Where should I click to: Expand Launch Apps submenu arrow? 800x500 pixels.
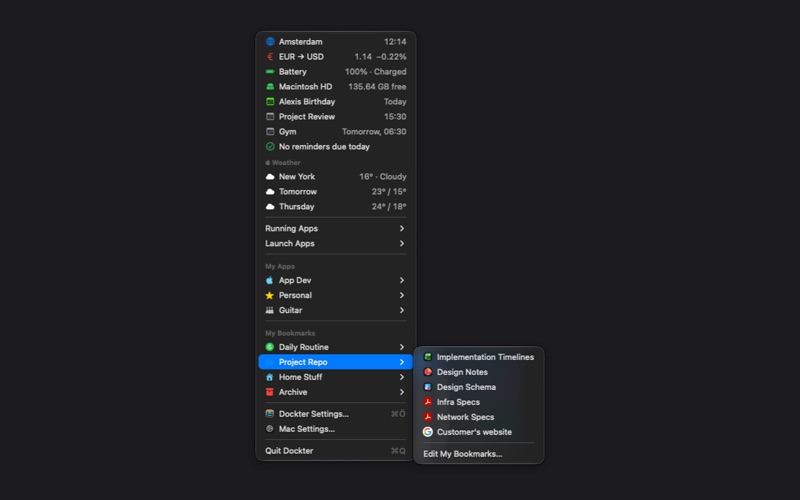pos(402,243)
